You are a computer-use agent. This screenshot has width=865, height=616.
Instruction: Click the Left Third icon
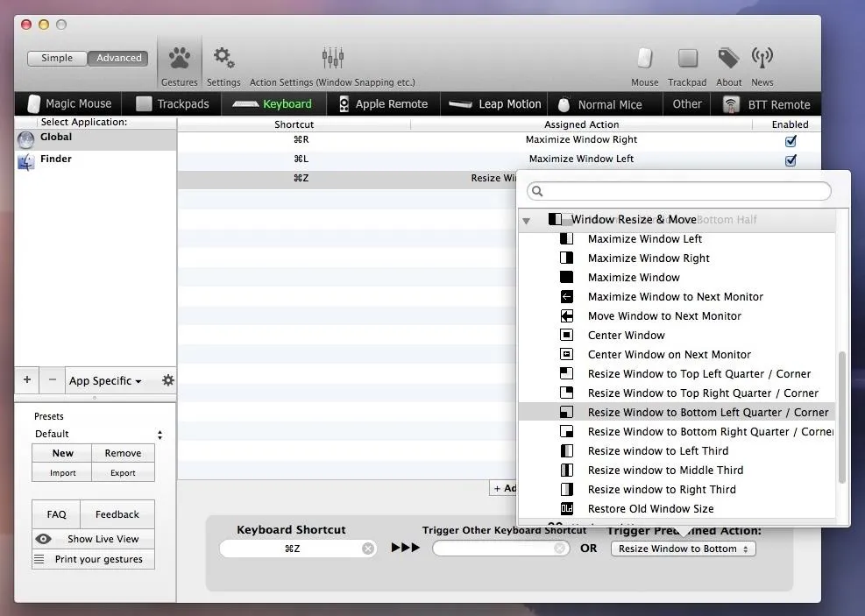tap(566, 451)
